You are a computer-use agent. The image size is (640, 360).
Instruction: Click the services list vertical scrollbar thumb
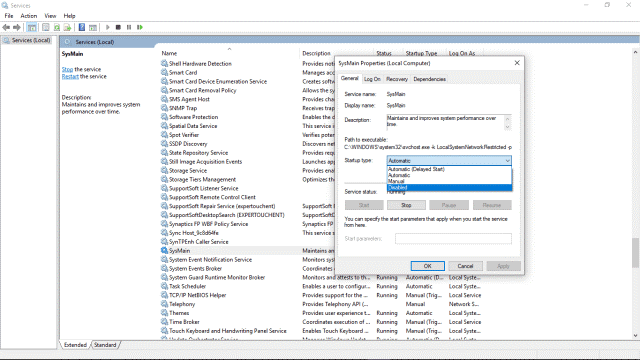click(635, 253)
